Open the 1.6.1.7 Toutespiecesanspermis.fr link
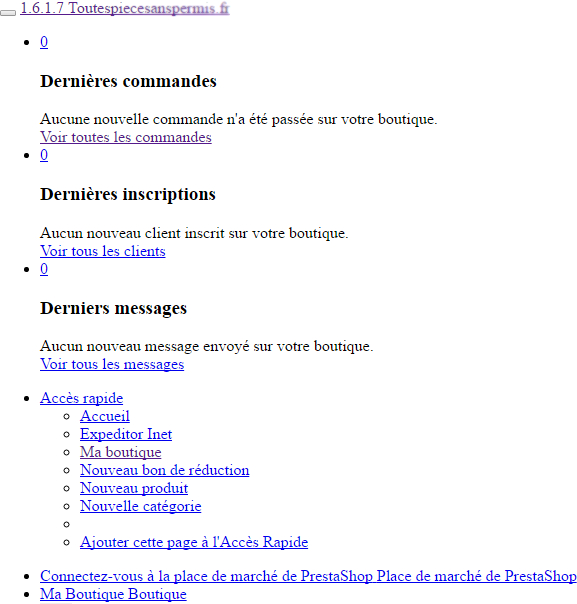The image size is (577, 604). click(125, 8)
